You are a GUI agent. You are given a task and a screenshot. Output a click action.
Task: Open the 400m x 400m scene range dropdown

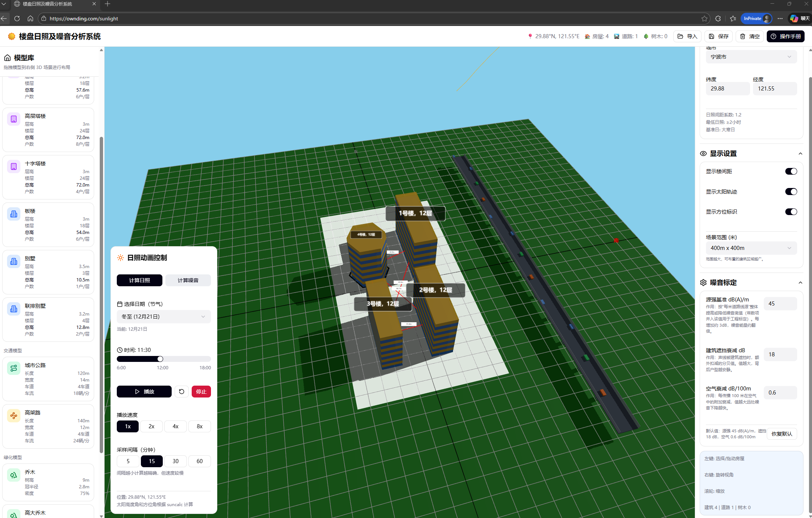pyautogui.click(x=751, y=248)
